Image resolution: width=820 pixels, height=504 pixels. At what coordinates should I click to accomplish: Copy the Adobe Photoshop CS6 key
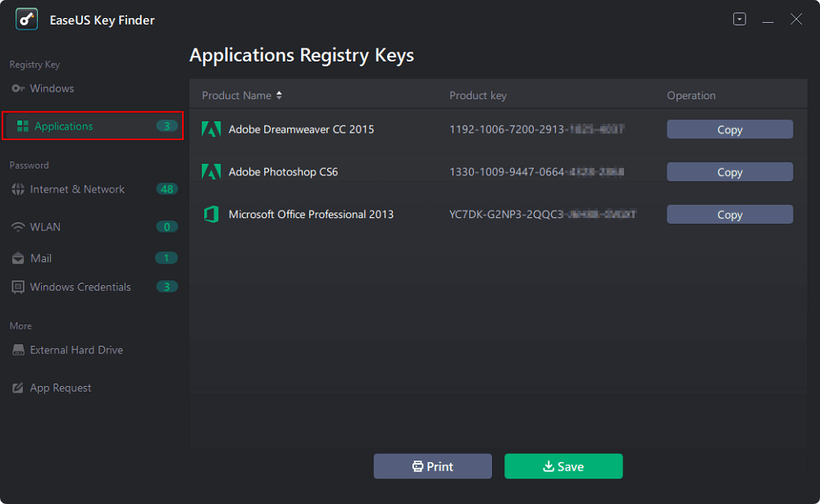[729, 172]
